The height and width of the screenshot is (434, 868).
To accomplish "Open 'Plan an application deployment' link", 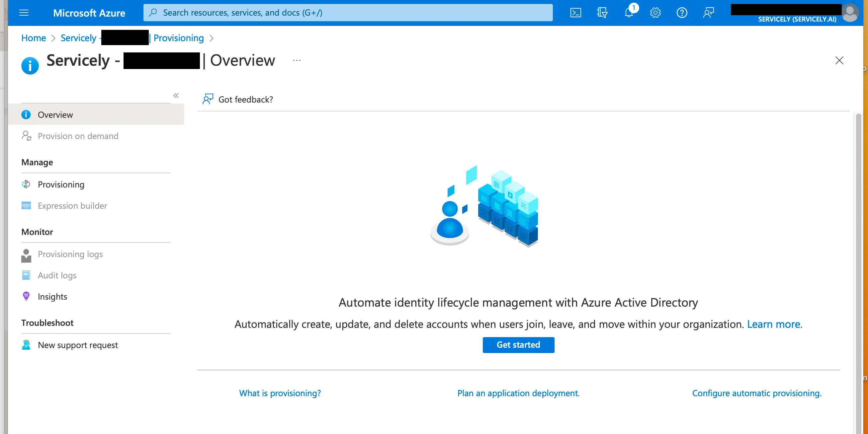I will tap(518, 393).
